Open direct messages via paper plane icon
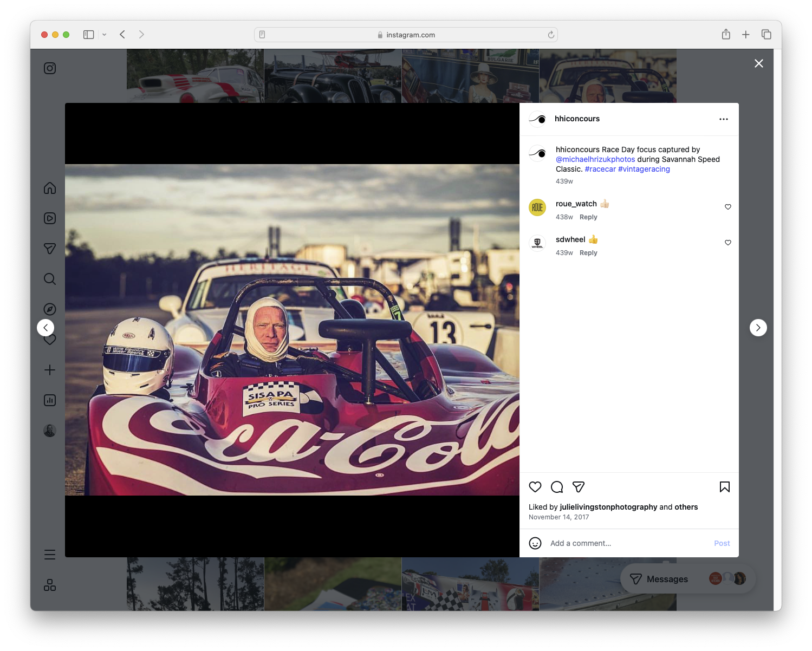This screenshot has width=812, height=651. point(49,249)
